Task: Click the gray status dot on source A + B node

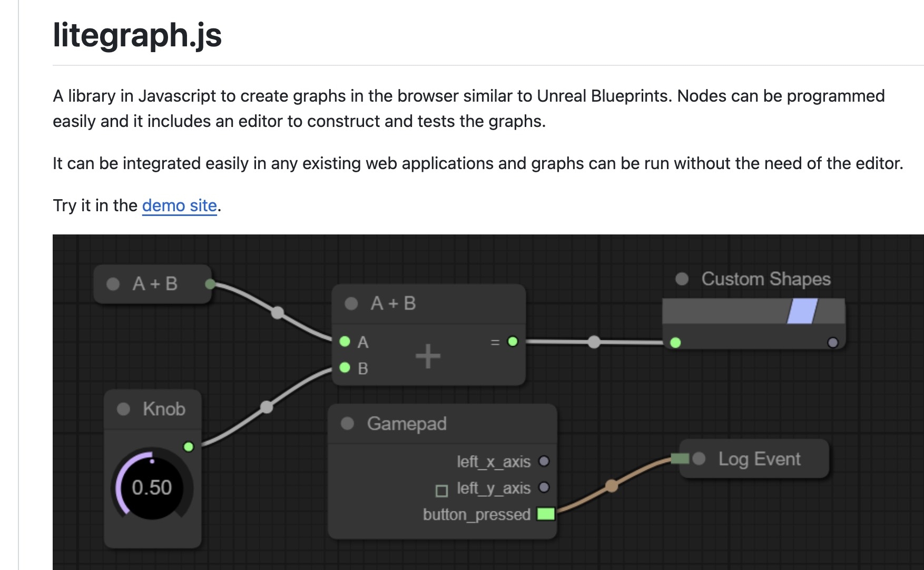Action: 113,284
